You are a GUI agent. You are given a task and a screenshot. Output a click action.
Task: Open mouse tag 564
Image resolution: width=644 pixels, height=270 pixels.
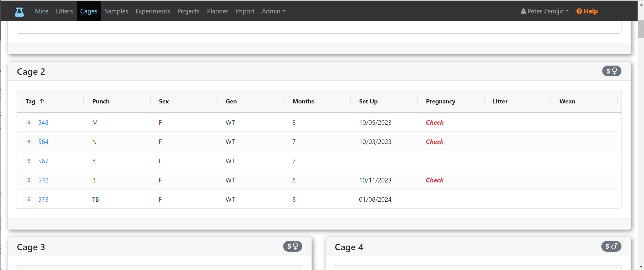coord(43,142)
